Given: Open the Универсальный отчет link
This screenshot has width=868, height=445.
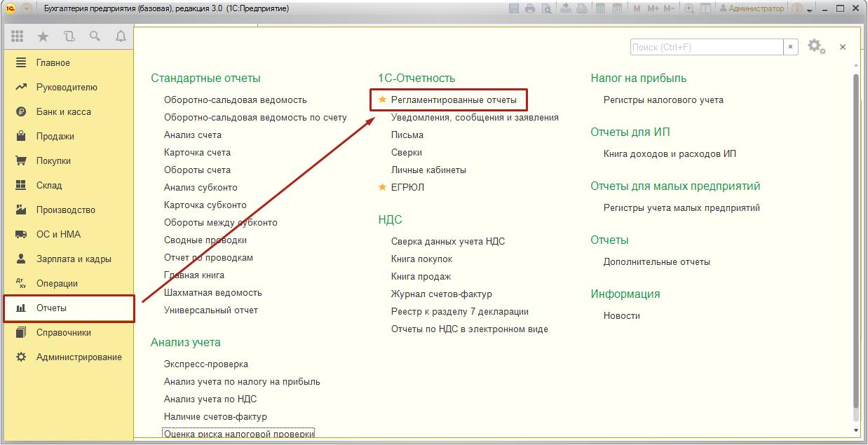Looking at the screenshot, I should pyautogui.click(x=211, y=310).
